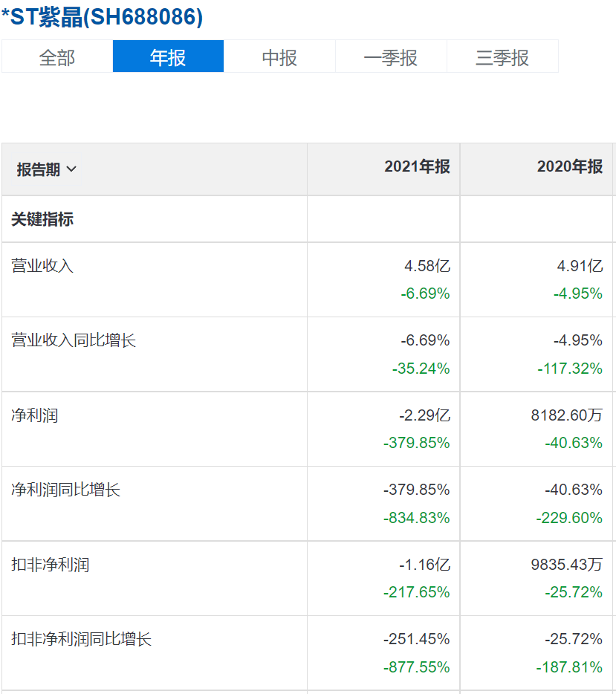Select the 营业收入同比增长 row label
This screenshot has width=616, height=694.
74,340
